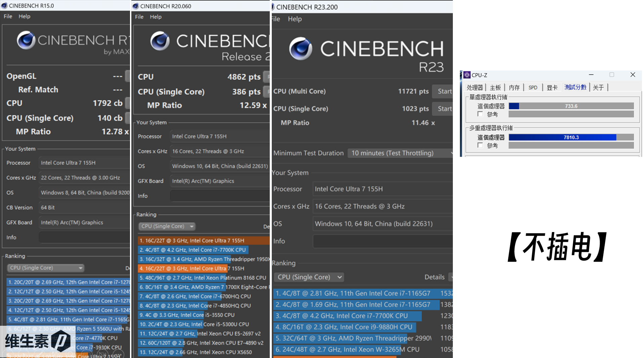This screenshot has width=644, height=358.
Task: Click the Cinebench R20 title bar icon
Action: pyautogui.click(x=136, y=6)
